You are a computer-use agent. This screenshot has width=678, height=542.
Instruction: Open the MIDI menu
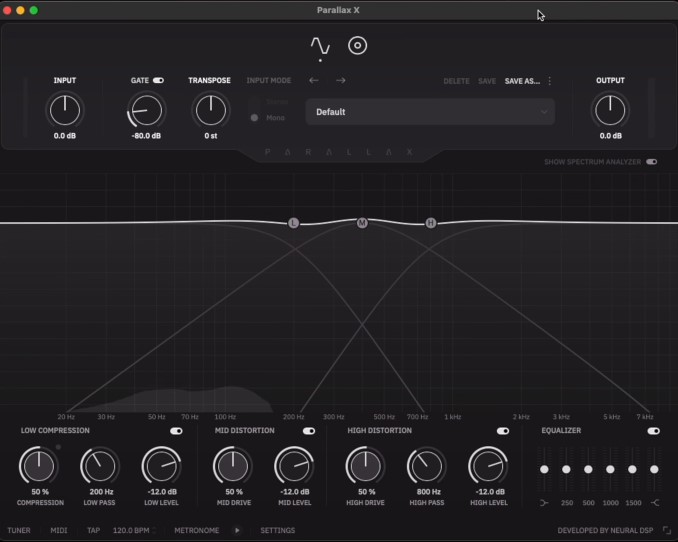[x=59, y=530]
